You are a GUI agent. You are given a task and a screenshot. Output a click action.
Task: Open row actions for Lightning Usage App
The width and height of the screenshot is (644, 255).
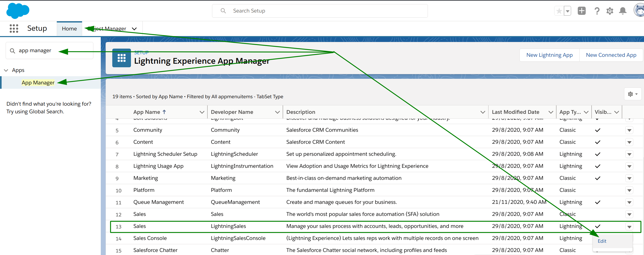tap(629, 166)
